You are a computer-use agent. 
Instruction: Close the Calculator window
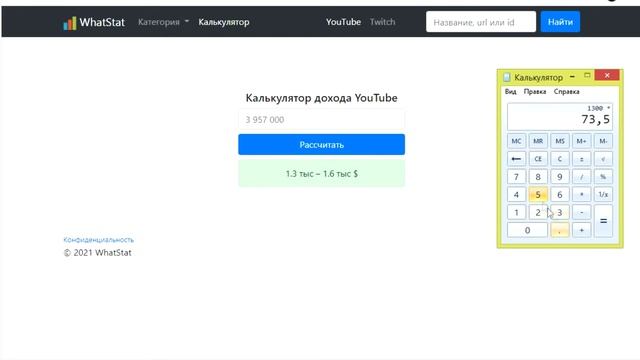(x=607, y=75)
